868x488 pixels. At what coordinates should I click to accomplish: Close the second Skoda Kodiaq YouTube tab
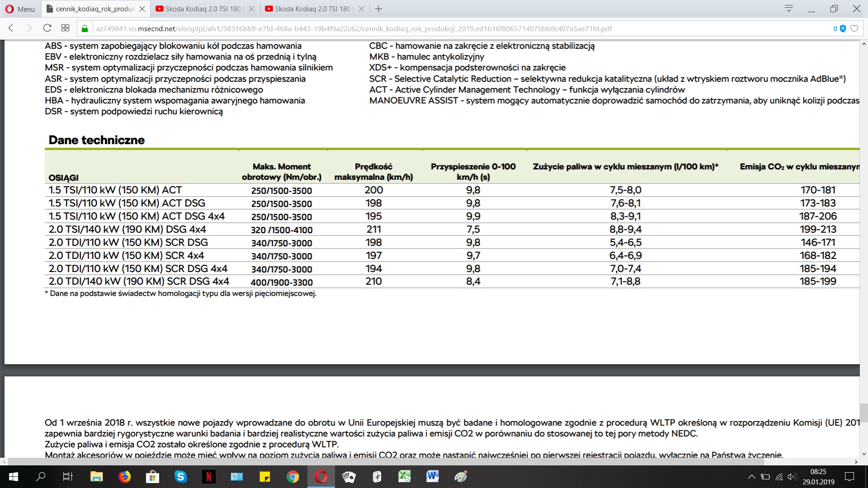[361, 9]
